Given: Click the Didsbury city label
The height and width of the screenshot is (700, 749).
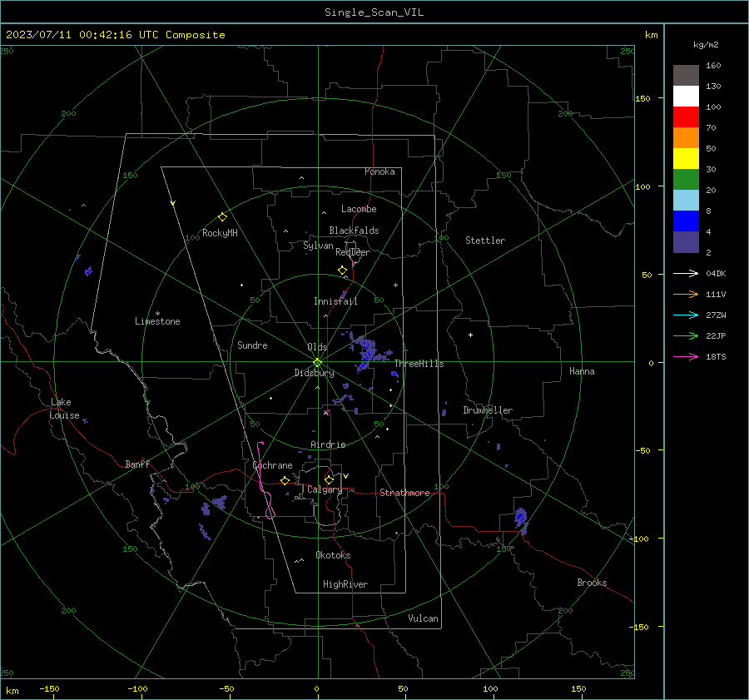Looking at the screenshot, I should click(314, 373).
